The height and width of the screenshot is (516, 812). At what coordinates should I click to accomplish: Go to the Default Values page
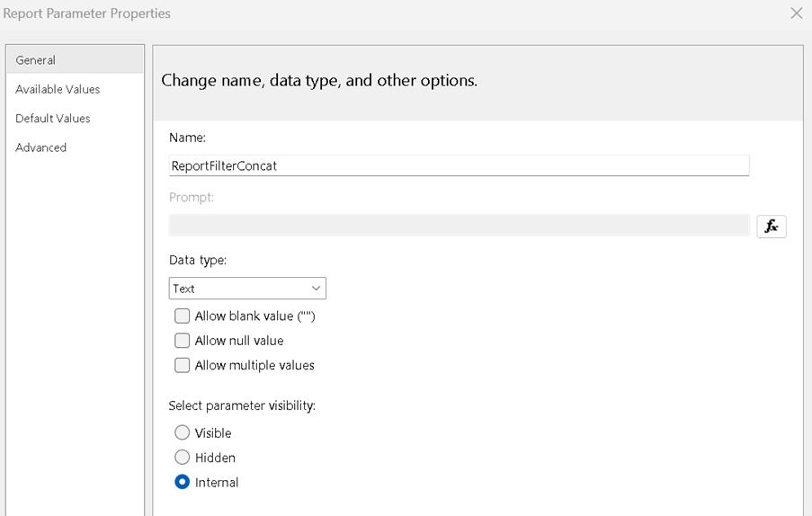[x=53, y=119]
